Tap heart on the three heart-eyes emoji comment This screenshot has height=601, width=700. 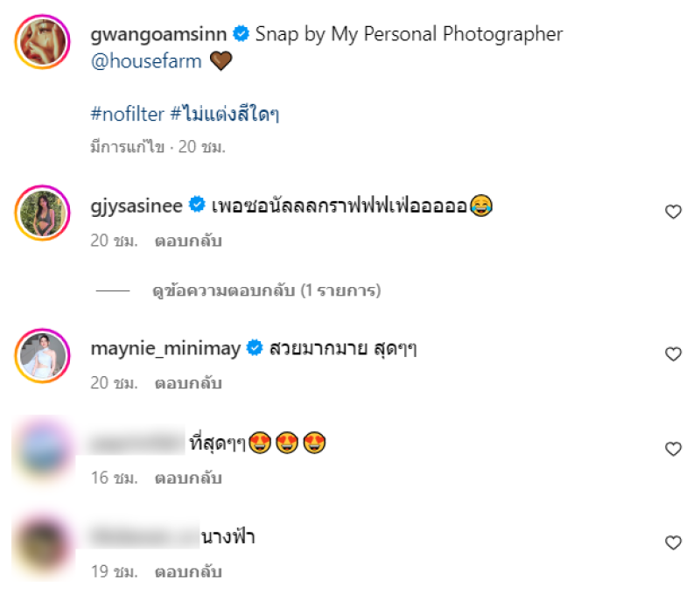pyautogui.click(x=673, y=449)
